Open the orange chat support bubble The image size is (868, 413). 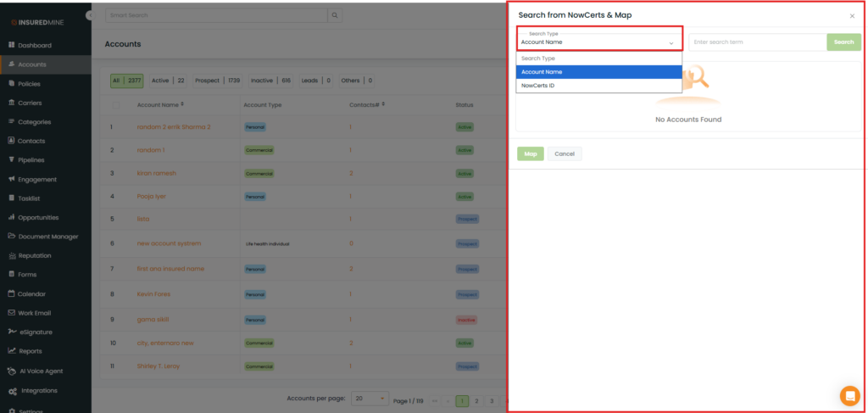coord(849,395)
